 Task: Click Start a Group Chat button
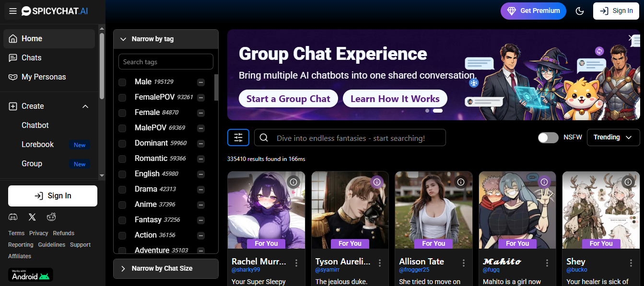288,99
